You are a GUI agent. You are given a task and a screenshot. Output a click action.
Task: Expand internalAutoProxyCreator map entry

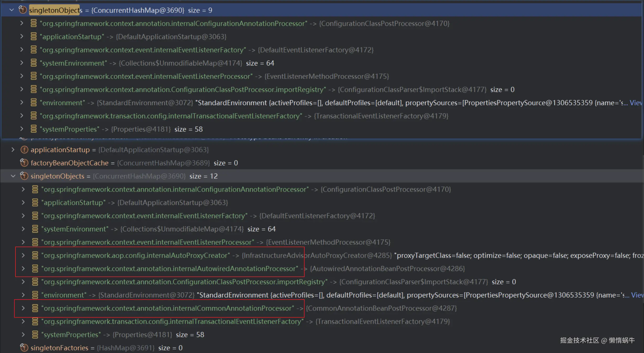coord(23,255)
